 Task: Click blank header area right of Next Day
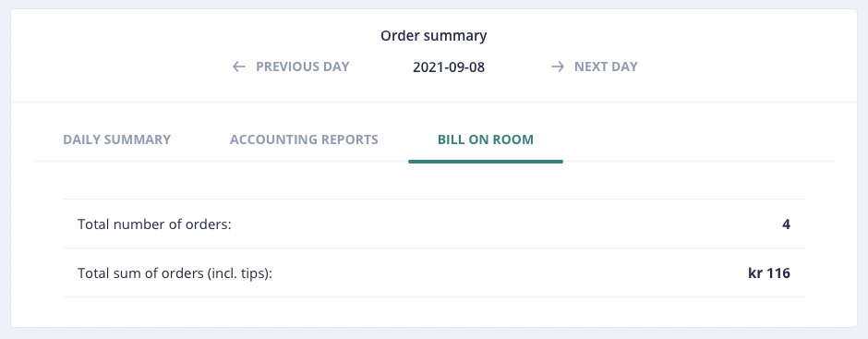747,67
